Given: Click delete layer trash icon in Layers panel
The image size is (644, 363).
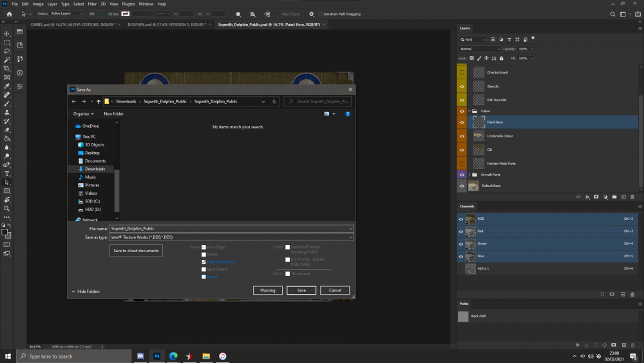Looking at the screenshot, I should pos(632,197).
